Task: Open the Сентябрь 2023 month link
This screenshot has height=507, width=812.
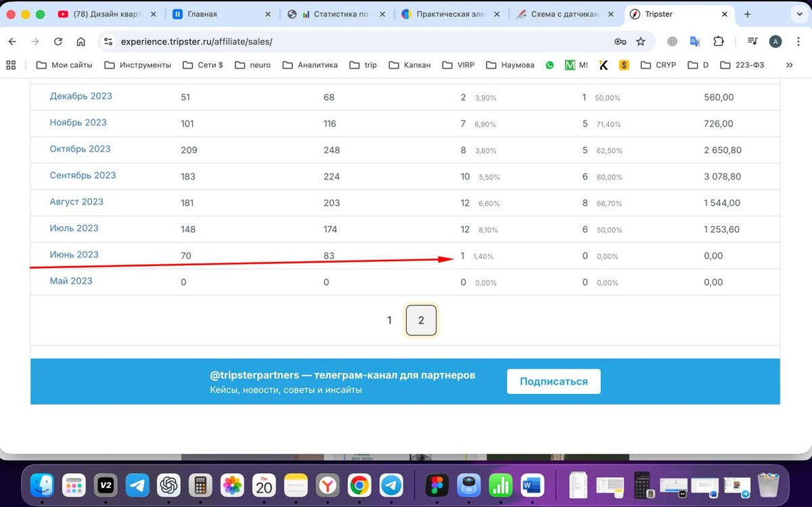Action: [83, 175]
